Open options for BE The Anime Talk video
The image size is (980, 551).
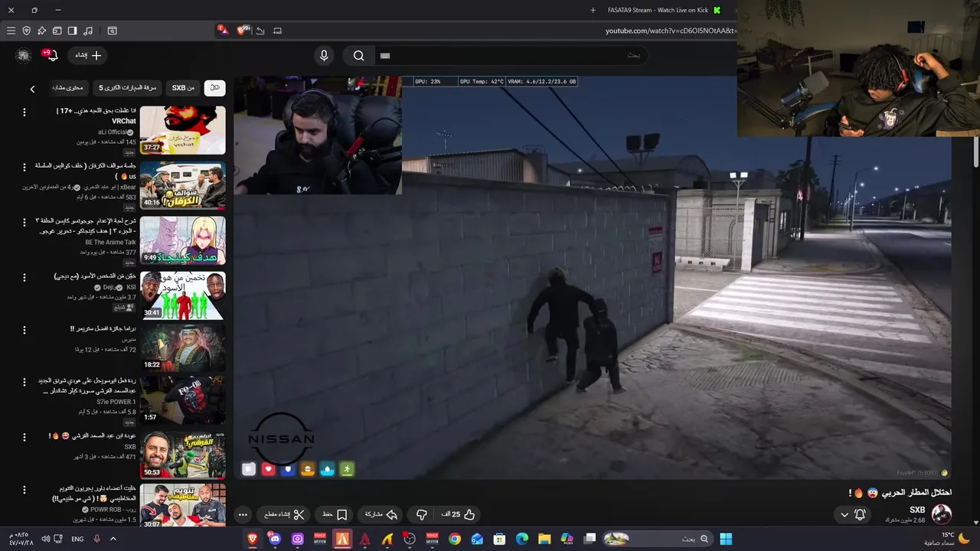pyautogui.click(x=24, y=221)
